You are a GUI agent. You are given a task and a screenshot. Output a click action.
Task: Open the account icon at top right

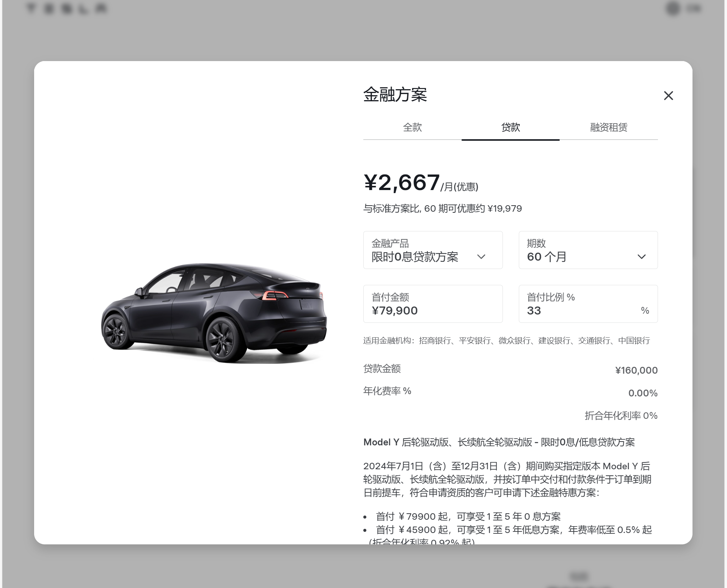[673, 8]
